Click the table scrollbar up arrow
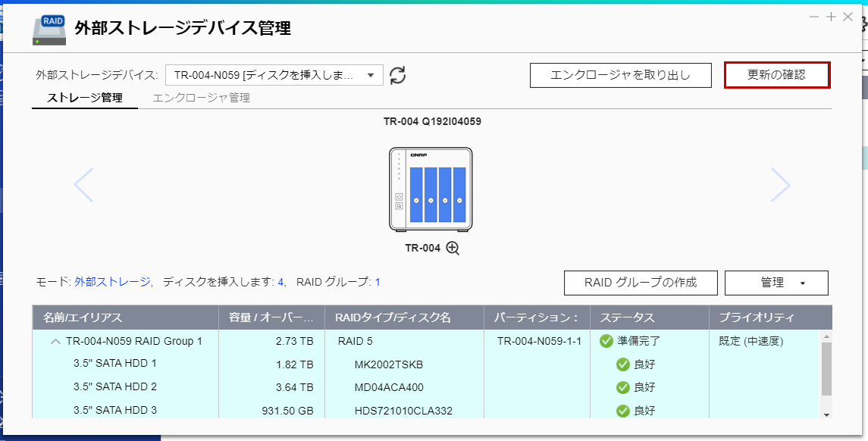The width and height of the screenshot is (868, 441). [826, 336]
